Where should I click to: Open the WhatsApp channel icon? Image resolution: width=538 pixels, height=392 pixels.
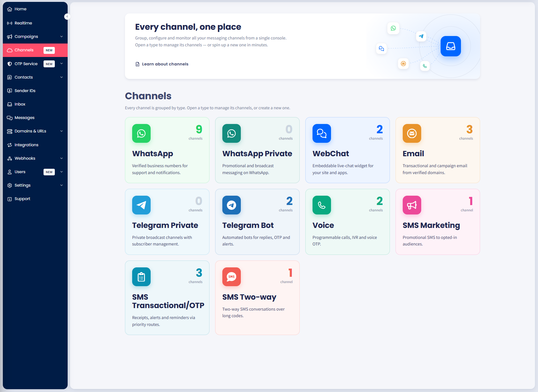[141, 133]
